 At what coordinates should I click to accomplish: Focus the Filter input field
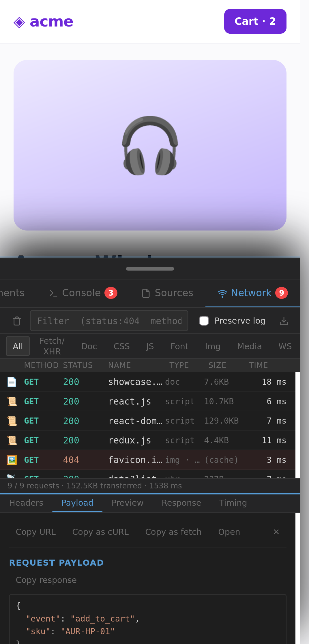coord(109,321)
